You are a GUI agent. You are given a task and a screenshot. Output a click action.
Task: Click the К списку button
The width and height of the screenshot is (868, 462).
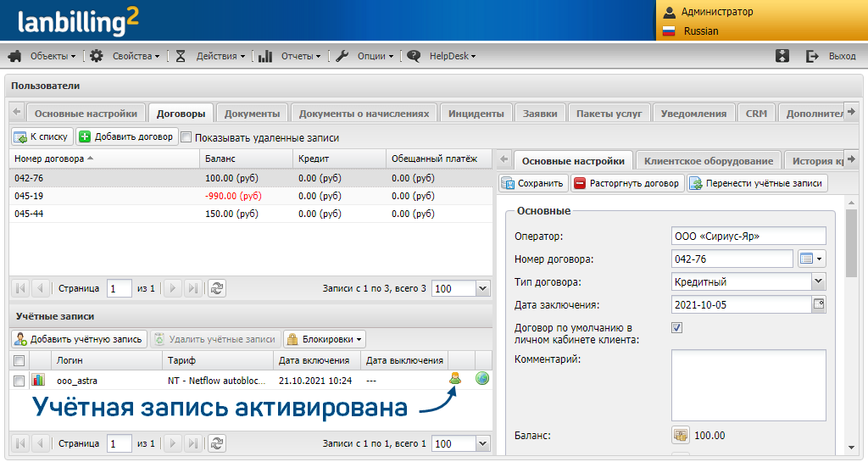(42, 136)
